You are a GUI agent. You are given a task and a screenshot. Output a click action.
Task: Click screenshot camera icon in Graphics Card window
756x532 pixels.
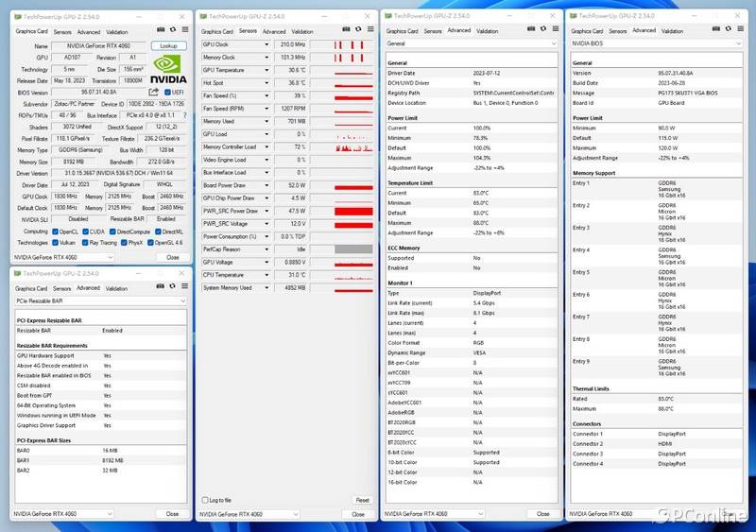tap(161, 30)
